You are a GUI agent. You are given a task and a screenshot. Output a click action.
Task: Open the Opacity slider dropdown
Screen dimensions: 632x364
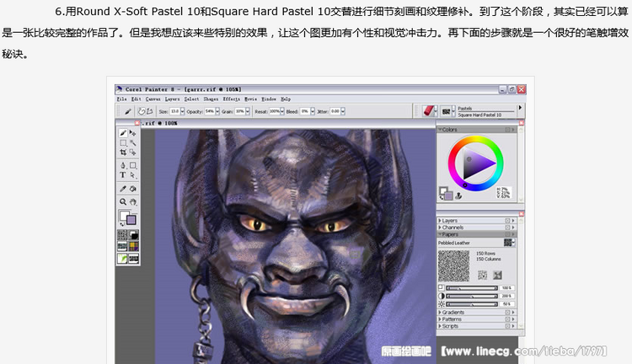[x=217, y=111]
